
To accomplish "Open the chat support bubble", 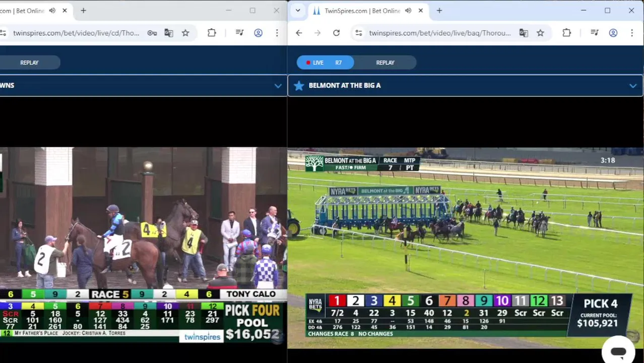I will (x=618, y=351).
